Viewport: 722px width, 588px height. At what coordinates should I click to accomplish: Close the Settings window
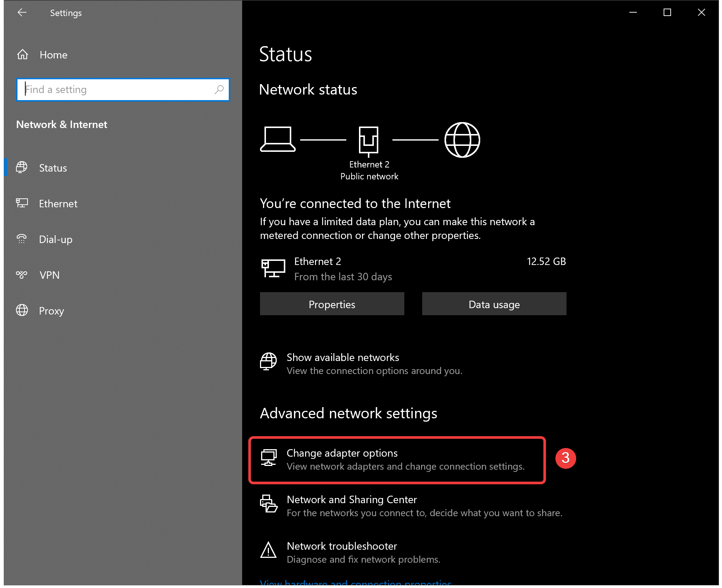pos(702,13)
